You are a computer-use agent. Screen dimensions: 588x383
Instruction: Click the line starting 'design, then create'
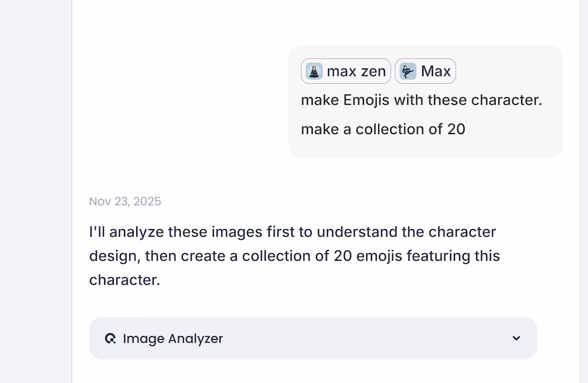coord(295,256)
